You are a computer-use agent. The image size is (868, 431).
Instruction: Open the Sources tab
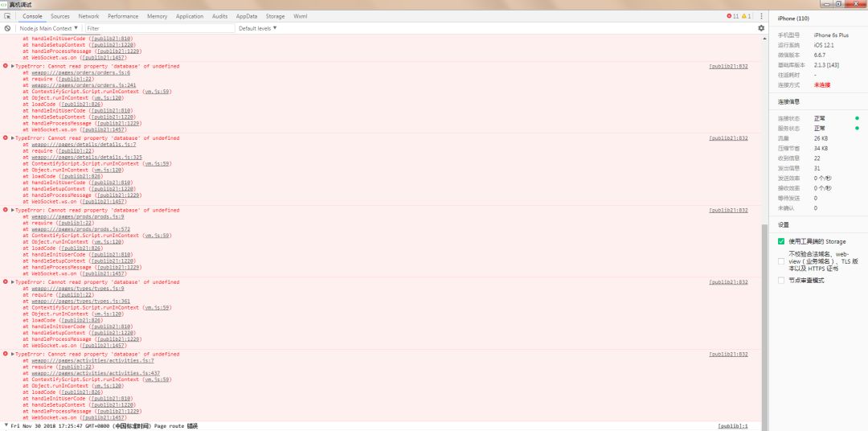pos(60,17)
